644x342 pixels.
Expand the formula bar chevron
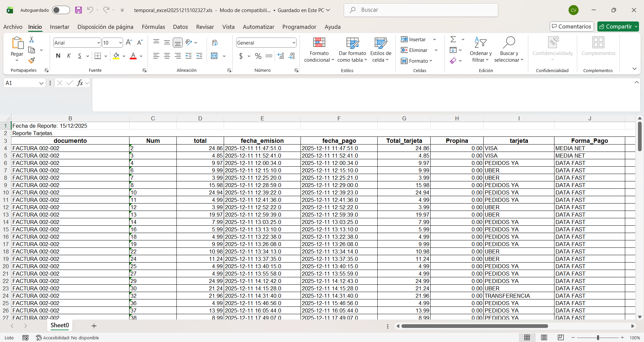pos(636,82)
